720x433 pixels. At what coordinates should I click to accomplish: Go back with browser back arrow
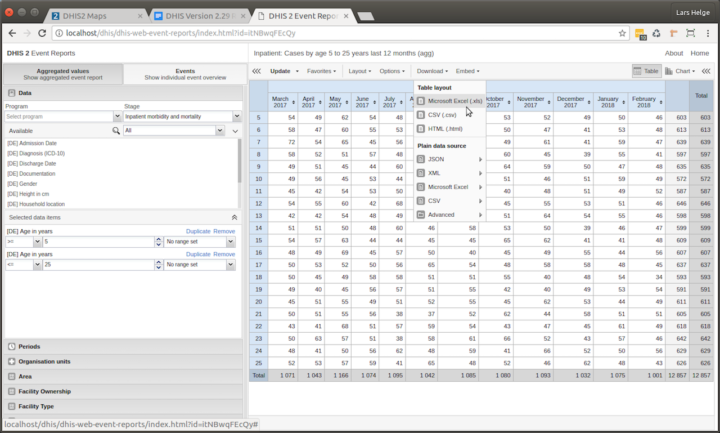(12, 33)
